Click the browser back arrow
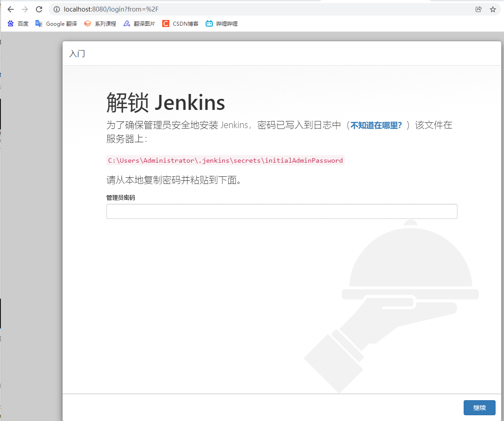Screen dimensions: 504x421 (11, 9)
